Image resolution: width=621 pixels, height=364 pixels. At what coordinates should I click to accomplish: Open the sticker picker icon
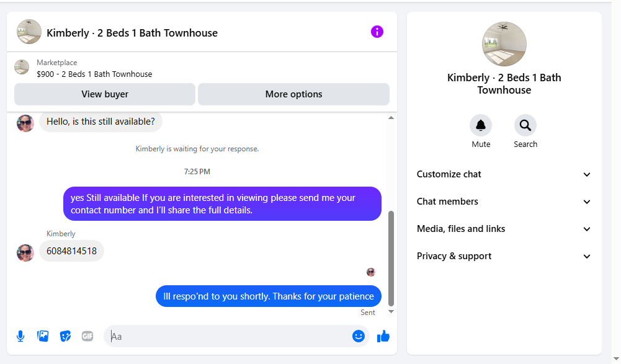click(65, 336)
